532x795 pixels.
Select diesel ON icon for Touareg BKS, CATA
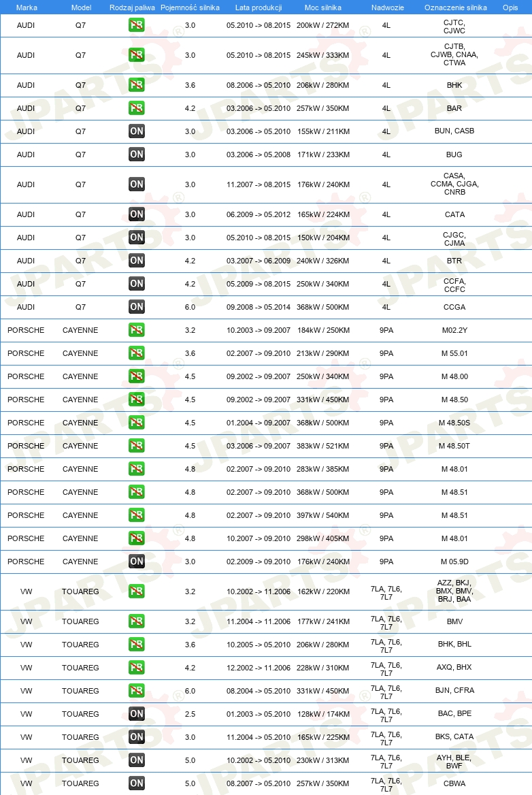[x=136, y=736]
